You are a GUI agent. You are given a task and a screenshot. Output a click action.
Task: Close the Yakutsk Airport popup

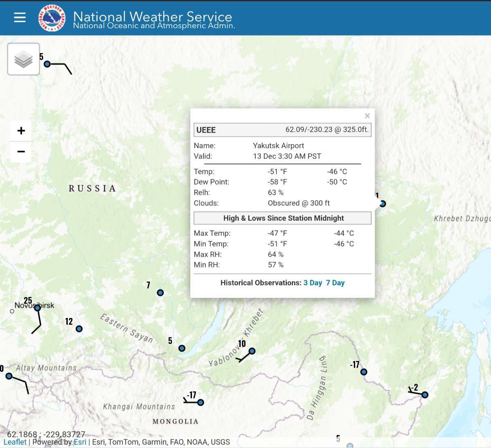click(x=367, y=116)
